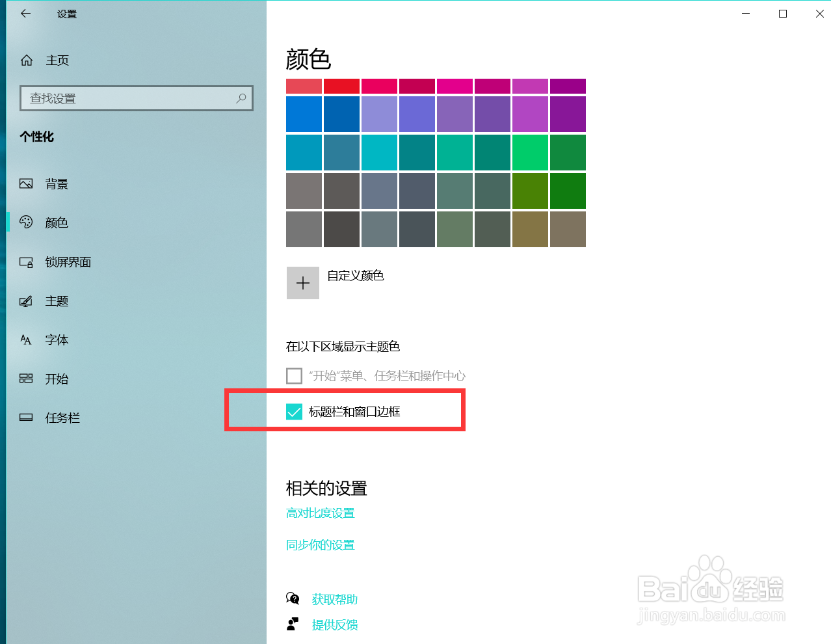Click the 相关的设置 heading
Viewport: 831px width, 644px height.
(326, 488)
